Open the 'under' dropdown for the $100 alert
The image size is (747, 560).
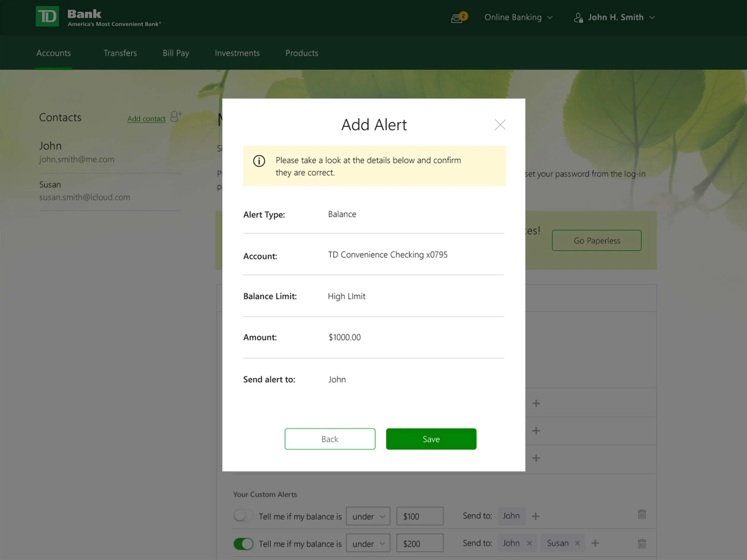(368, 516)
